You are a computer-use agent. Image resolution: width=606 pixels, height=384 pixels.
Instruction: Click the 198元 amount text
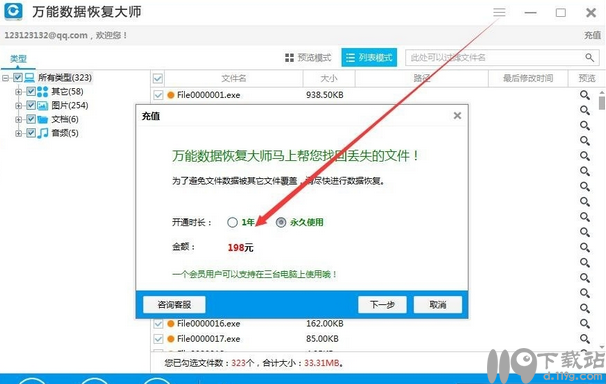[x=240, y=248]
